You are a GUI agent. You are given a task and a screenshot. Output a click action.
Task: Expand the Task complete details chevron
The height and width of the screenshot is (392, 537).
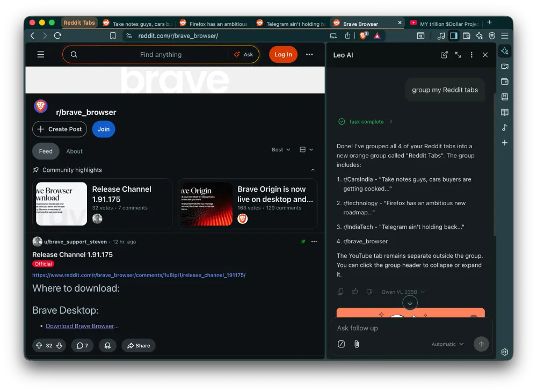(x=391, y=121)
